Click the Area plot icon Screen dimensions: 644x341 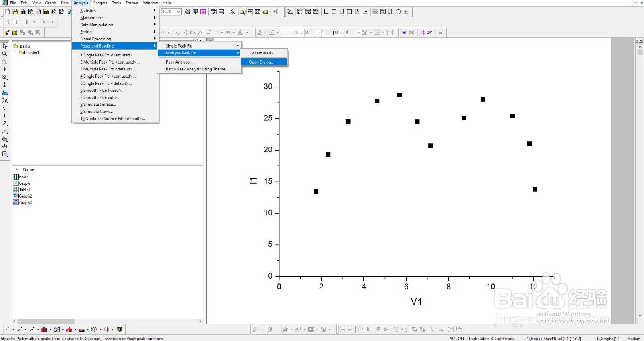tap(82, 329)
